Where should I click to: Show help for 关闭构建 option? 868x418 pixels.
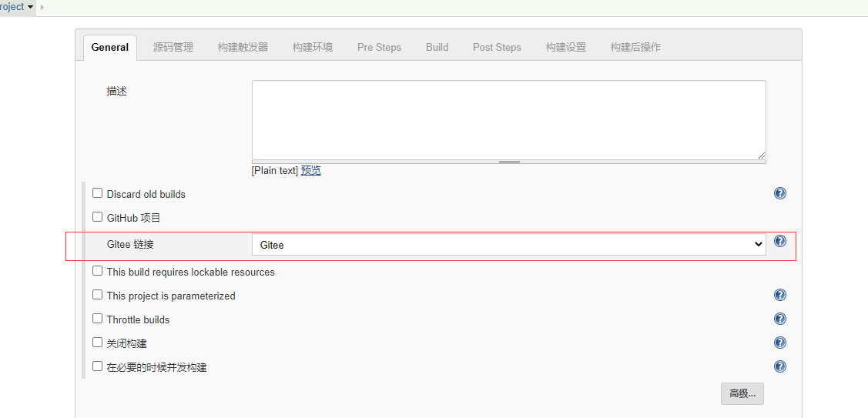point(780,342)
